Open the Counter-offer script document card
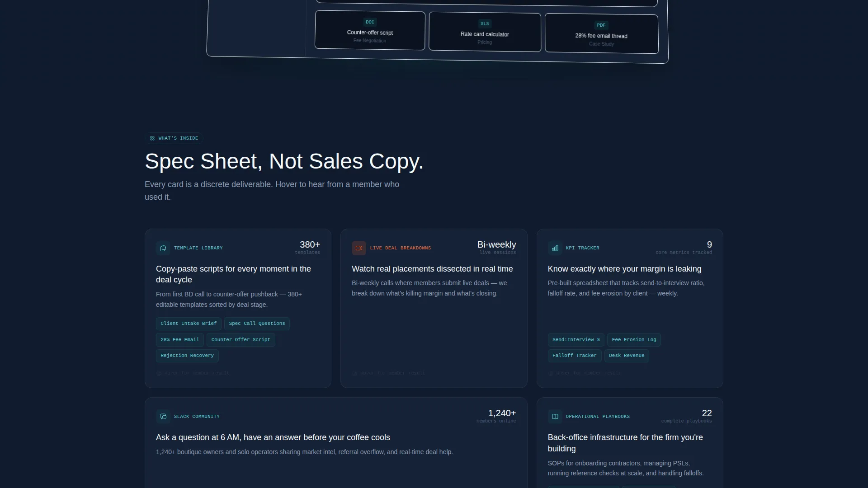 pyautogui.click(x=370, y=31)
